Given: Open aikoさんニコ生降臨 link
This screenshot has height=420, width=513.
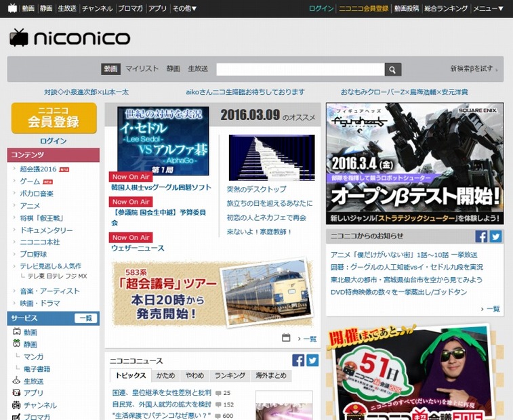Looking at the screenshot, I should pos(245,92).
